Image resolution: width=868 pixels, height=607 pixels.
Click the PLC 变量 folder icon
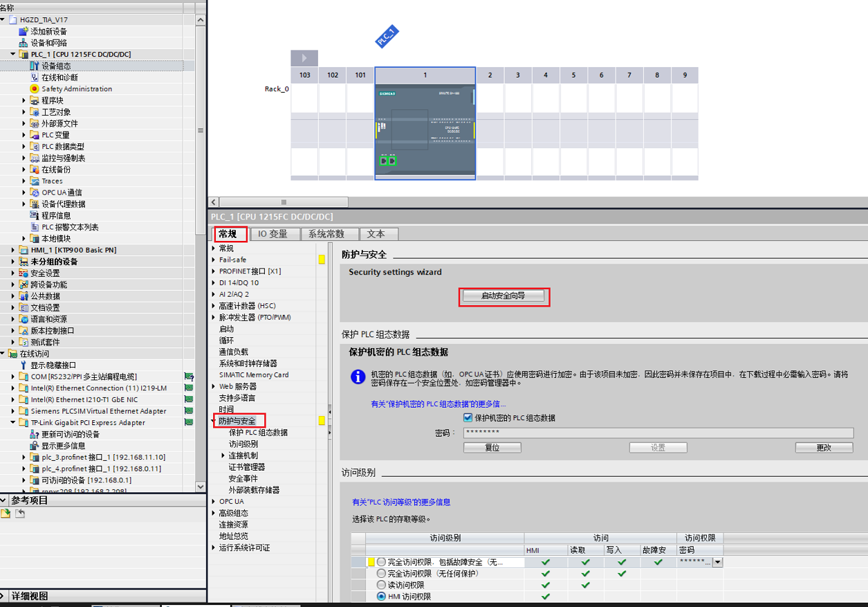(35, 135)
